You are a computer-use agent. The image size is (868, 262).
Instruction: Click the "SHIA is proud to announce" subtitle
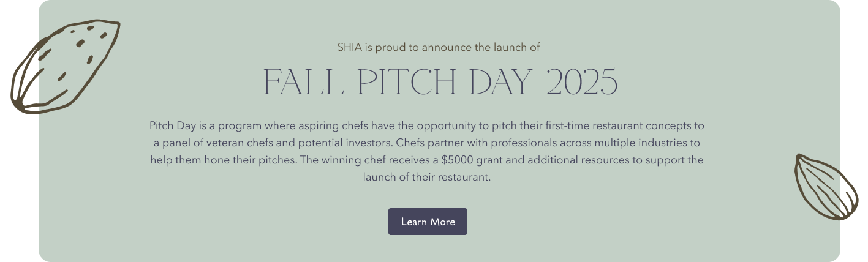pos(438,47)
